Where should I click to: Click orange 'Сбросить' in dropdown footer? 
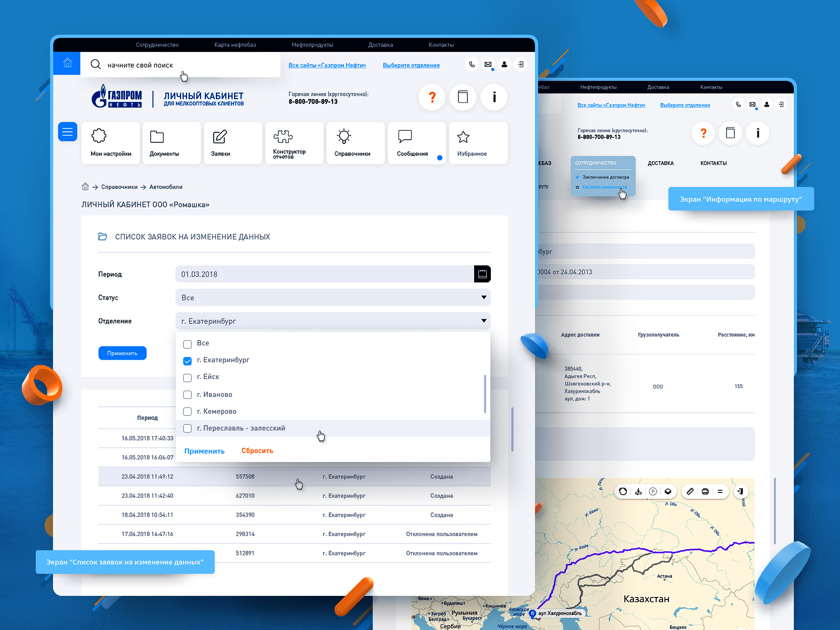coord(257,450)
